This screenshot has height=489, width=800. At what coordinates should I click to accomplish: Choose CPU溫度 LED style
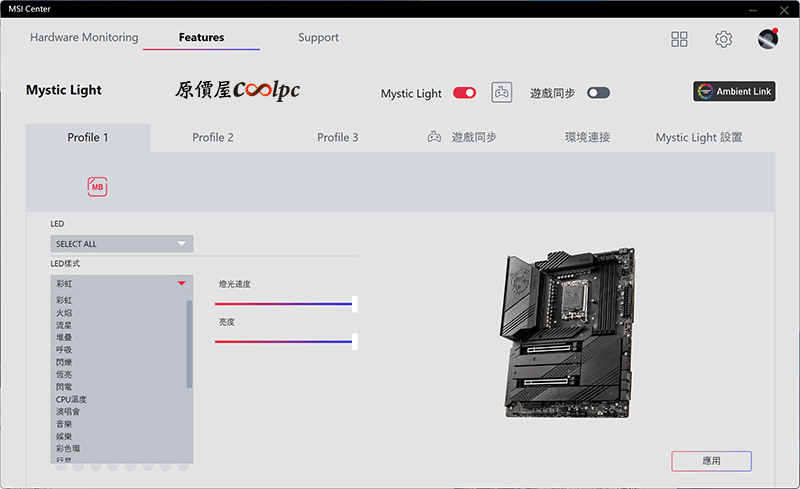pyautogui.click(x=71, y=399)
